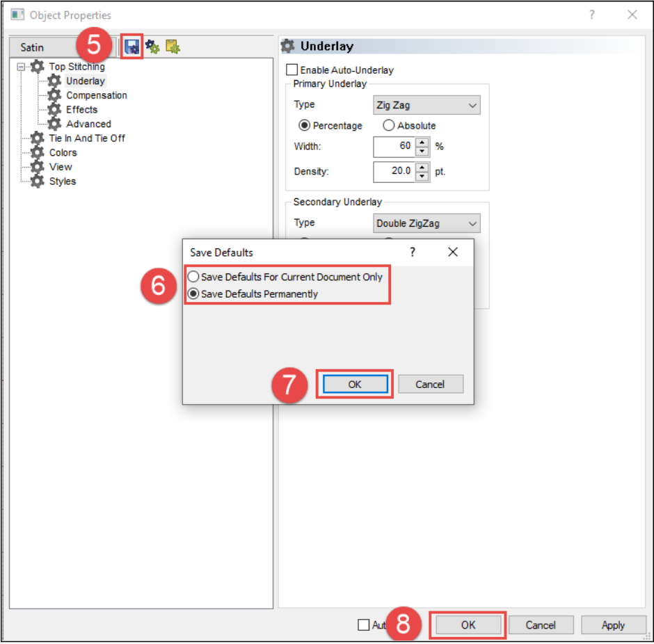
Task: Click the gear icon beside Effects
Action: pos(55,109)
